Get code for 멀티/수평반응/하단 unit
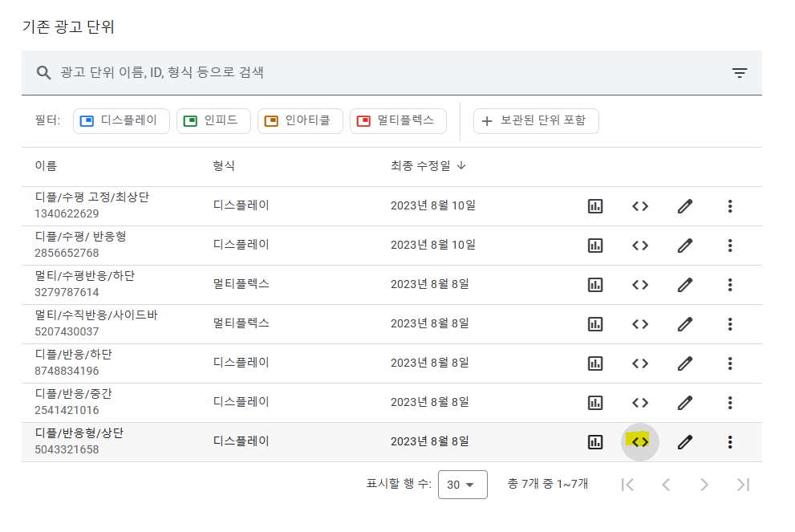Viewport: 795px width, 532px height. (x=640, y=285)
